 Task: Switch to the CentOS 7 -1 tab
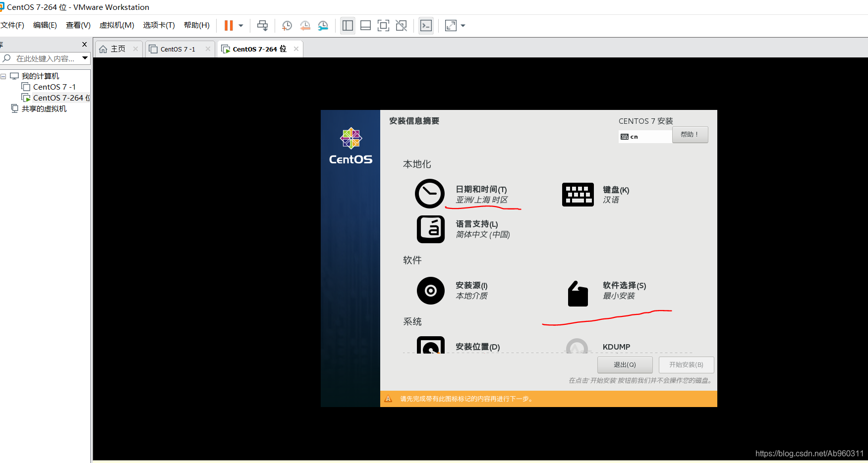pos(177,49)
